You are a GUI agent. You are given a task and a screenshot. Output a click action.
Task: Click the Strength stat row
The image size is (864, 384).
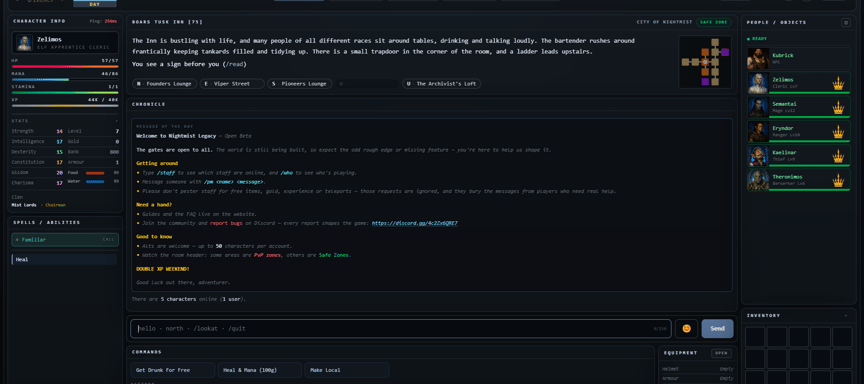pos(37,131)
